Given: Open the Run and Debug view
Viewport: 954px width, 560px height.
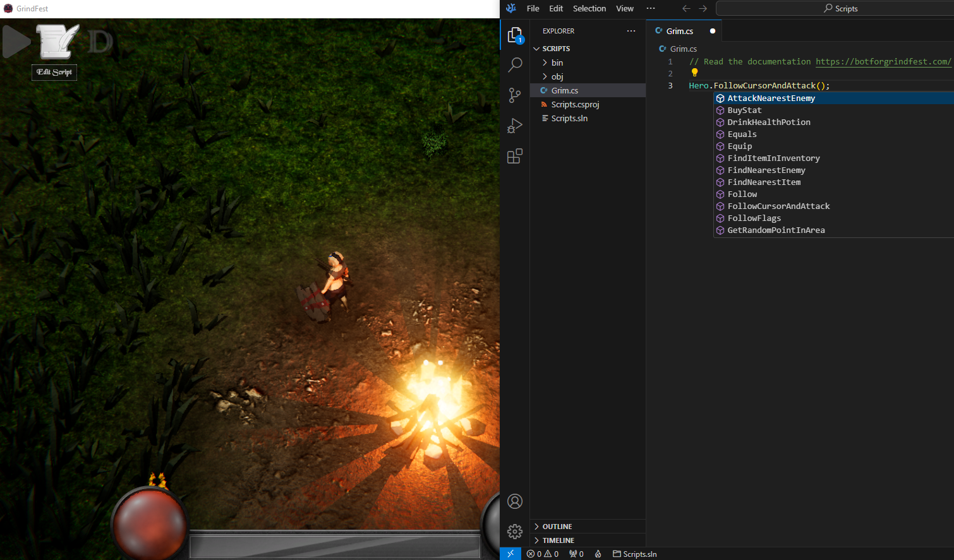Looking at the screenshot, I should [515, 126].
